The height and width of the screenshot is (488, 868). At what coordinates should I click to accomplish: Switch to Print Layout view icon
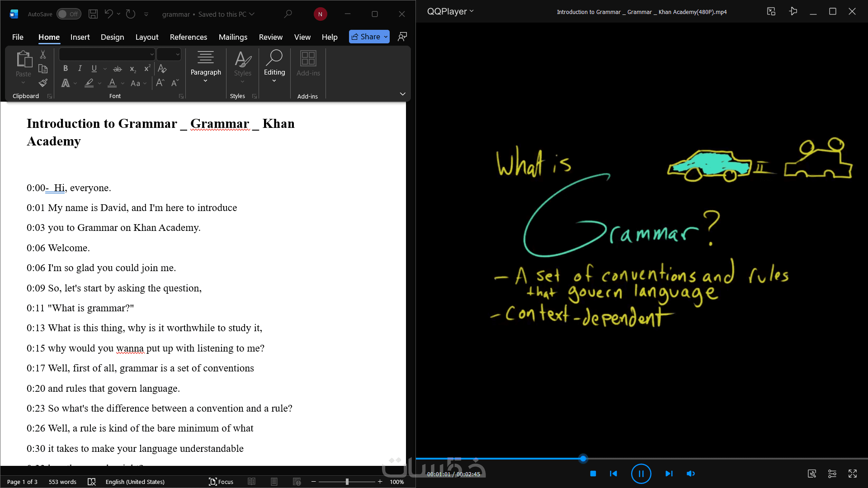pos(274,482)
